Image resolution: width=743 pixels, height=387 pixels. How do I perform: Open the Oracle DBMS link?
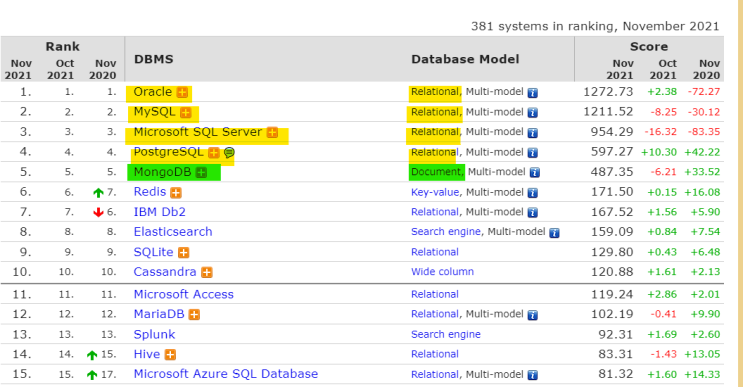(x=153, y=92)
